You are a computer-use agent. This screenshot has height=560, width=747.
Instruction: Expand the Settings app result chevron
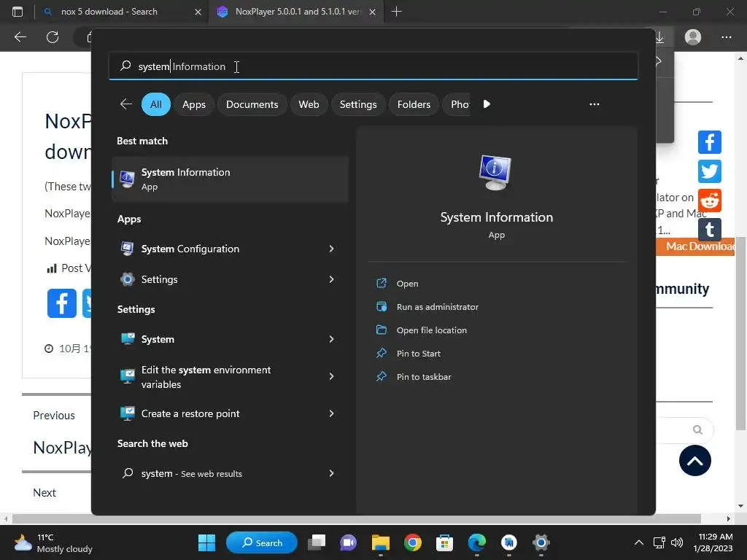click(331, 279)
